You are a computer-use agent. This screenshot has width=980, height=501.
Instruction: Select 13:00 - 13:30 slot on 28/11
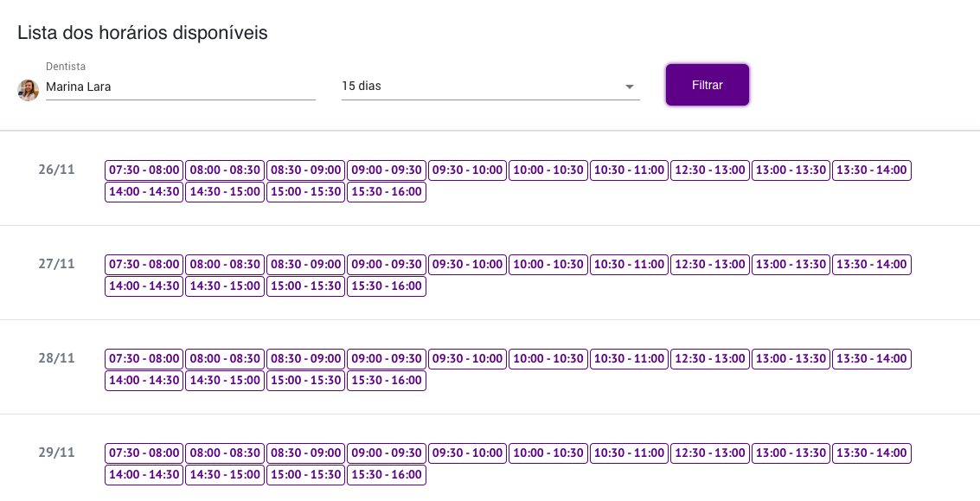791,359
